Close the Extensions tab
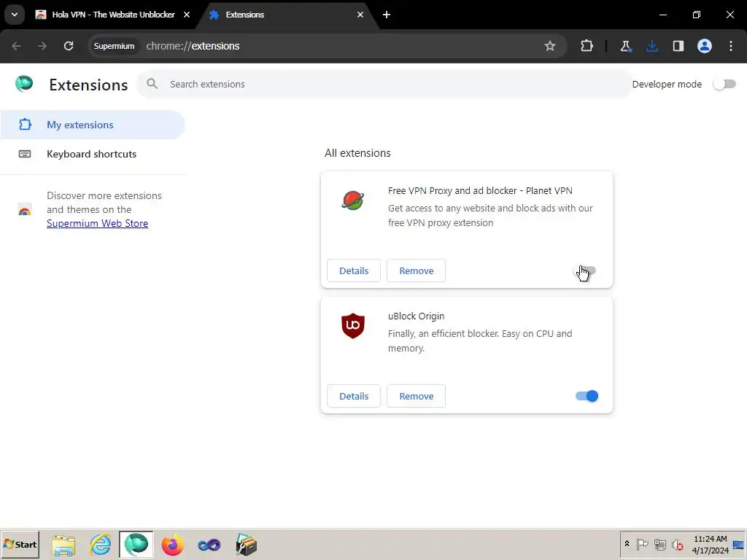The image size is (747, 560). [x=360, y=15]
